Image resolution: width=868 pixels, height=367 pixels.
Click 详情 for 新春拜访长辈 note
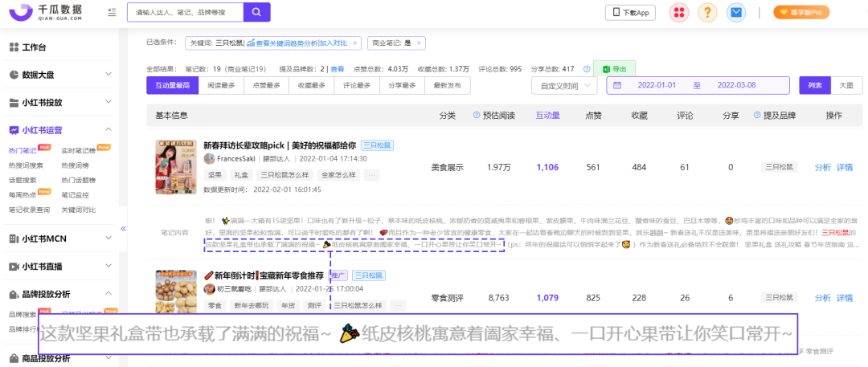point(844,167)
